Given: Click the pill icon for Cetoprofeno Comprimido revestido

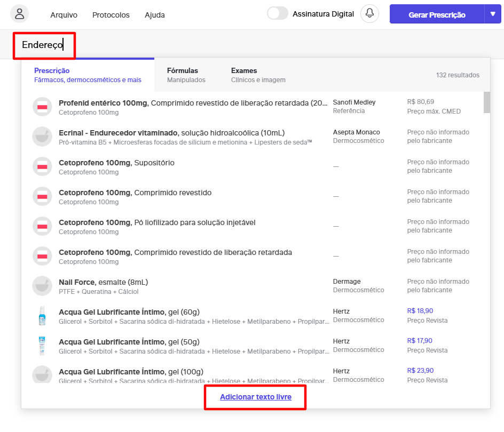Looking at the screenshot, I should coord(42,197).
